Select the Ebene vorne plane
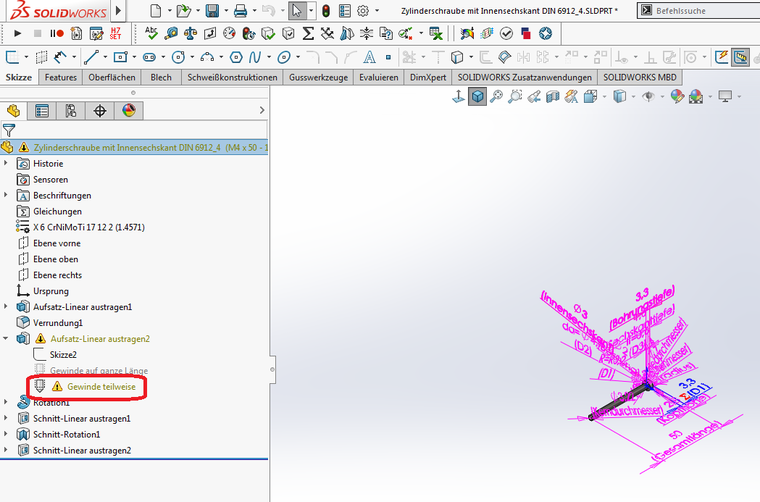760x502 pixels. pyautogui.click(x=57, y=243)
